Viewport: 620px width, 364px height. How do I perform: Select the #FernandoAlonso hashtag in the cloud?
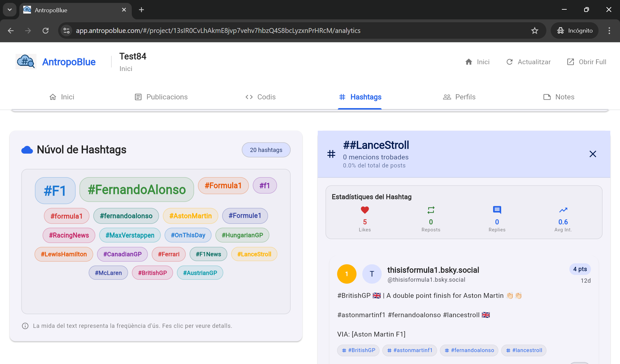click(137, 190)
